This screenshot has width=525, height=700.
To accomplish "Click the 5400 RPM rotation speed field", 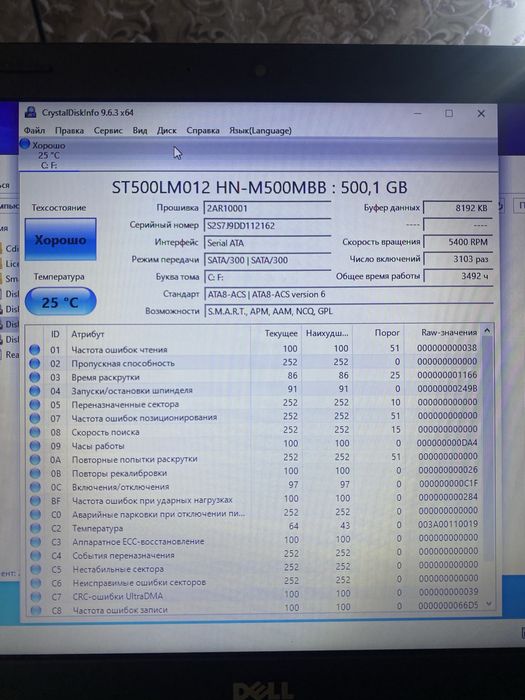I will tap(458, 242).
